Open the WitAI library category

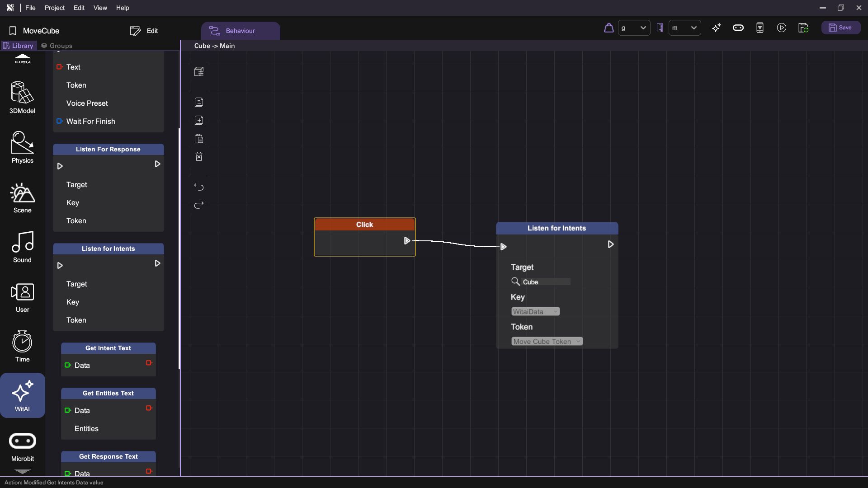[x=22, y=395]
